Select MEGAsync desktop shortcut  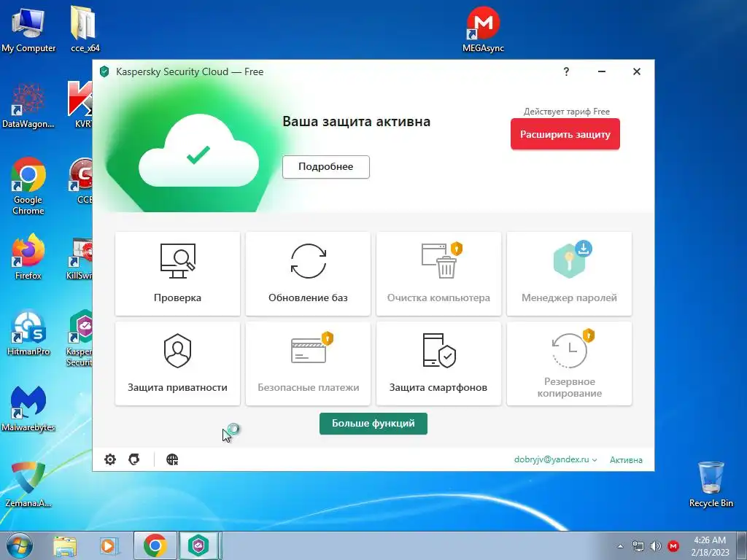point(483,29)
